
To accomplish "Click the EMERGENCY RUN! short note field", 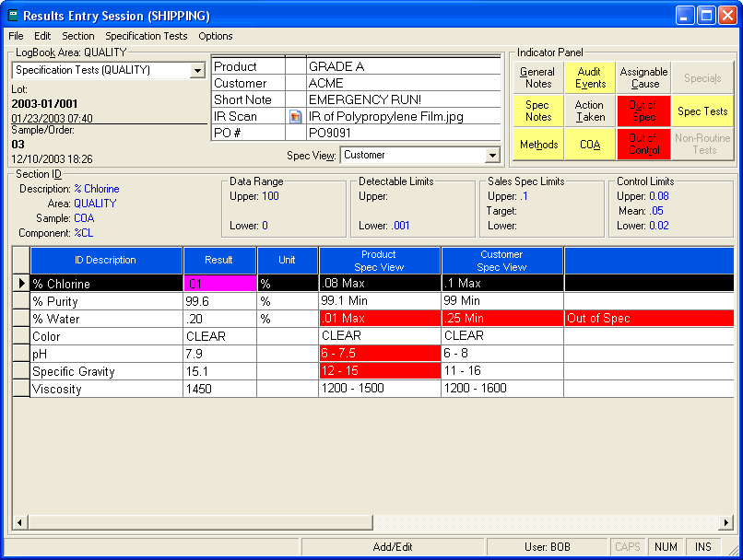I will (x=404, y=99).
